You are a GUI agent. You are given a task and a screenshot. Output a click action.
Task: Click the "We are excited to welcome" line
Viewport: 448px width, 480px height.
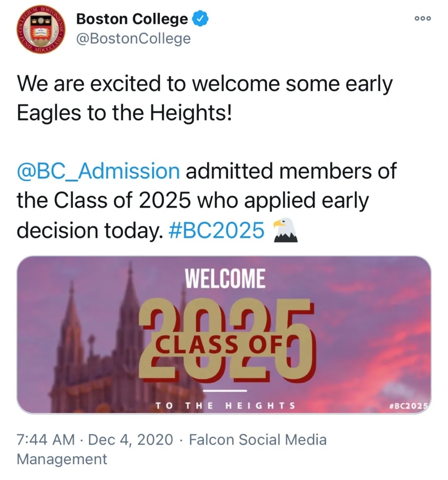click(x=204, y=84)
